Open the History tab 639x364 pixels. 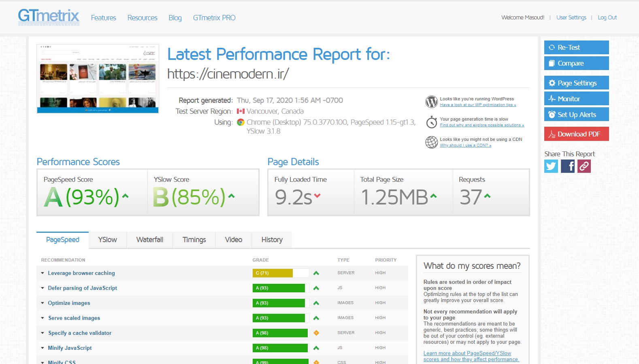point(272,240)
